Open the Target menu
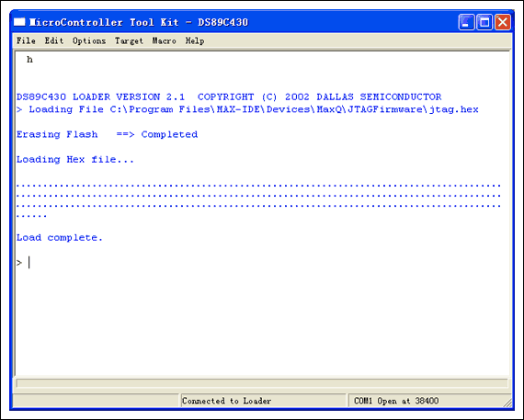The image size is (524, 420). pyautogui.click(x=129, y=40)
